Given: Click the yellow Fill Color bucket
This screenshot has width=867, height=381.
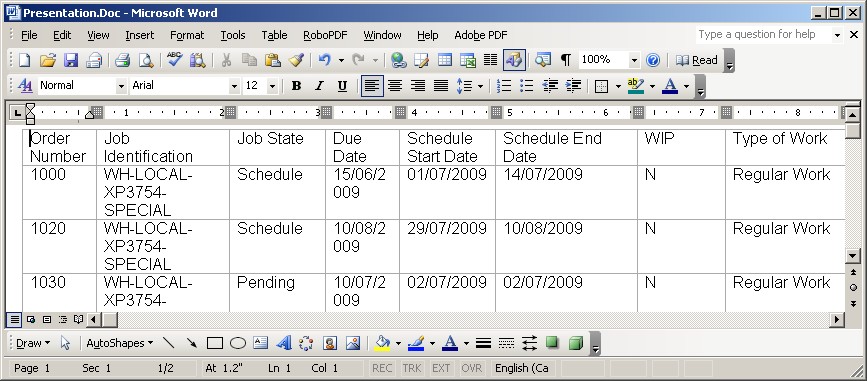Looking at the screenshot, I should (382, 343).
